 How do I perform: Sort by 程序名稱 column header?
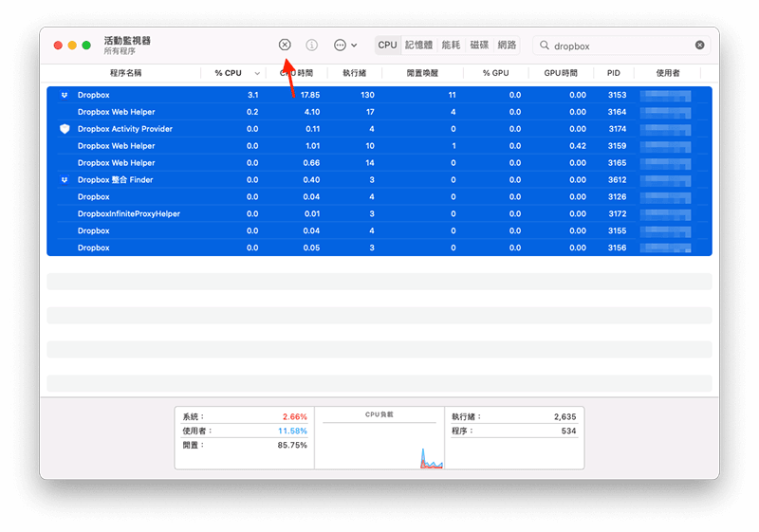coord(125,73)
